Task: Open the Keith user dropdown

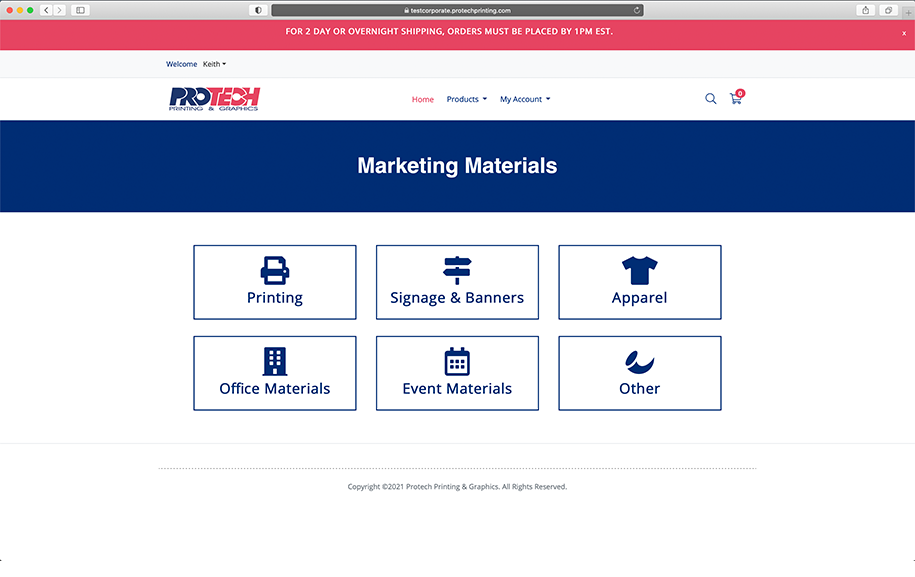Action: click(x=214, y=64)
